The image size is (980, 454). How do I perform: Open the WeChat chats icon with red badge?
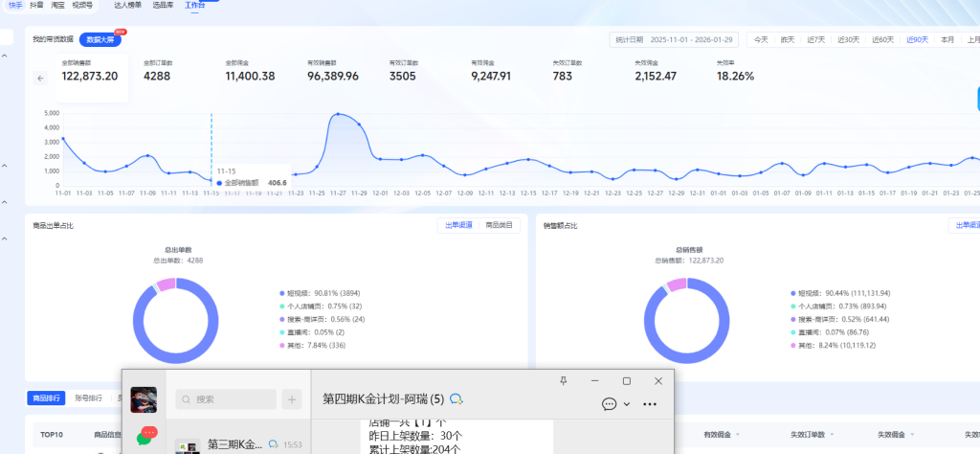click(x=145, y=436)
